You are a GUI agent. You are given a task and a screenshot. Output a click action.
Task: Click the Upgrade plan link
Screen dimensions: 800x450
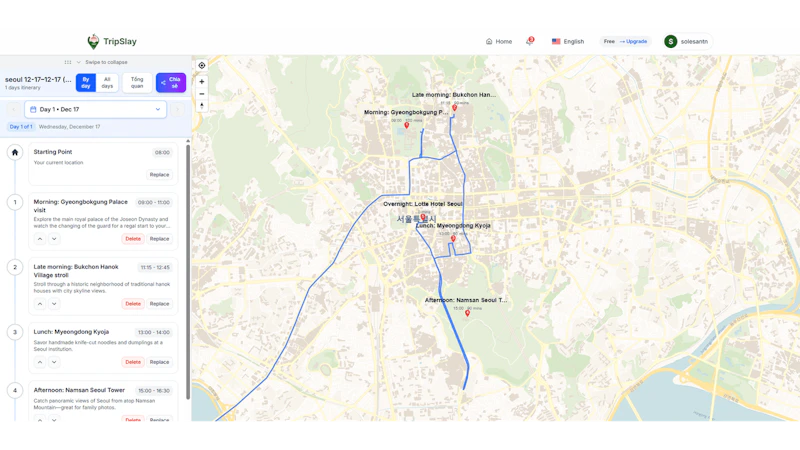tap(633, 41)
